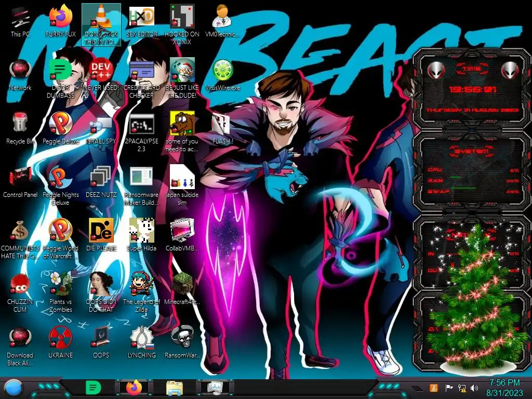Viewport: 532px width, 399px height.
Task: Open the green chat app pinned on taskbar
Action: [94, 388]
